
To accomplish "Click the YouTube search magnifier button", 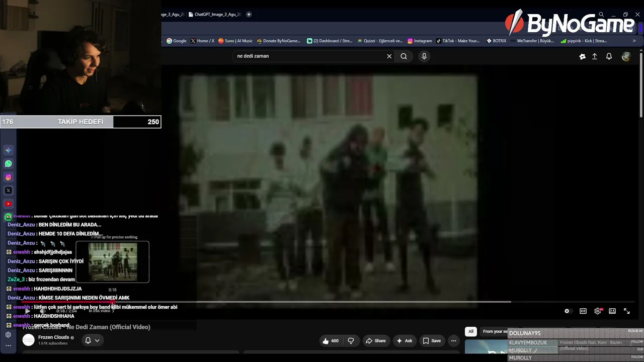I will [404, 56].
